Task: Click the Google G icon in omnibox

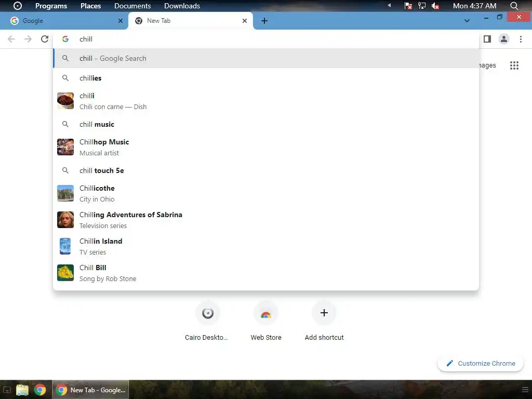Action: coord(65,39)
